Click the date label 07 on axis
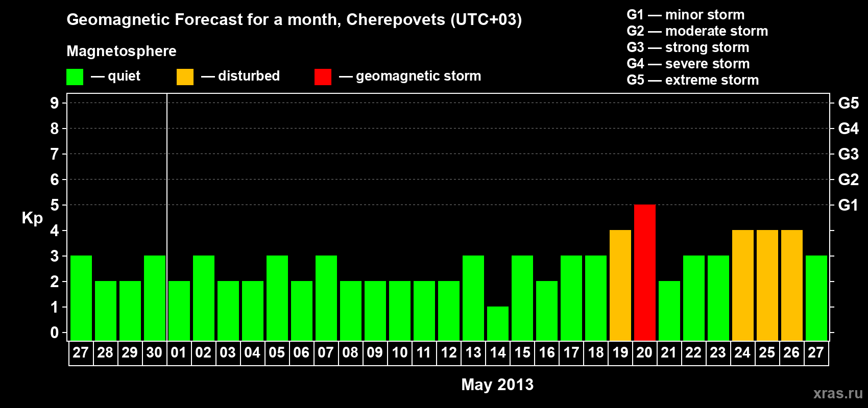Image resolution: width=868 pixels, height=408 pixels. (x=326, y=353)
